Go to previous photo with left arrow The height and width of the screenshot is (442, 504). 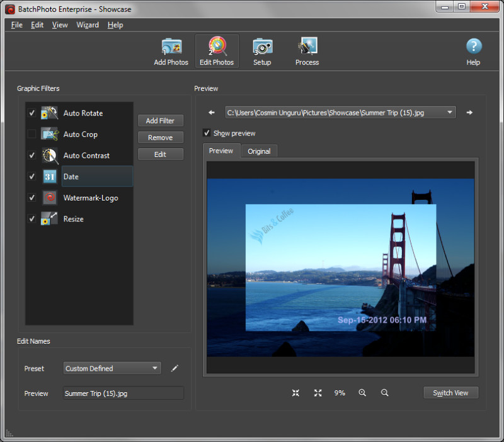pos(212,113)
